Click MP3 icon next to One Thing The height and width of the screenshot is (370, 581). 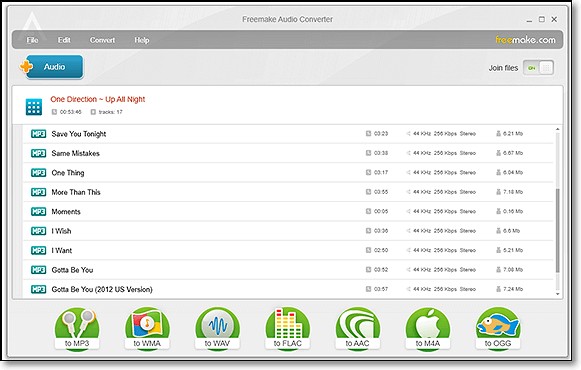click(39, 173)
